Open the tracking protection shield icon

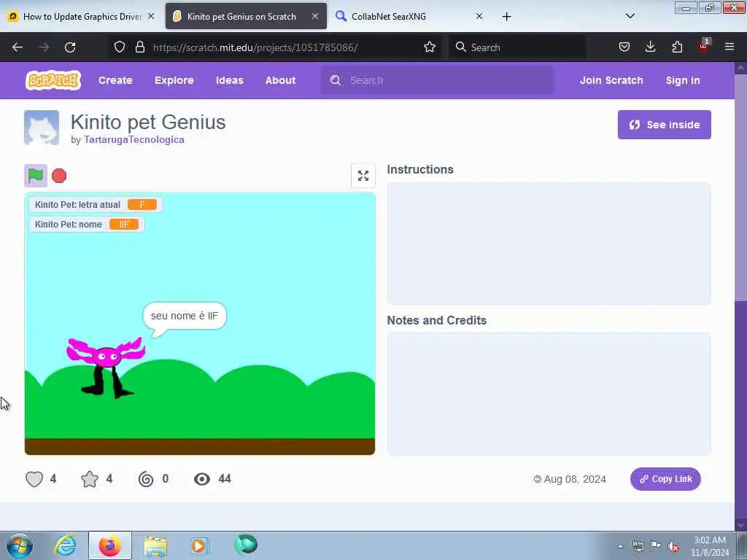120,47
